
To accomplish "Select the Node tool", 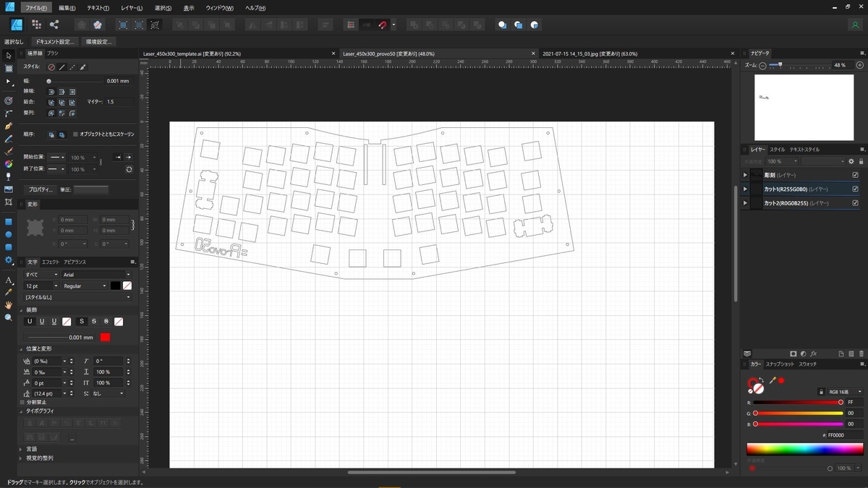I will tap(9, 81).
